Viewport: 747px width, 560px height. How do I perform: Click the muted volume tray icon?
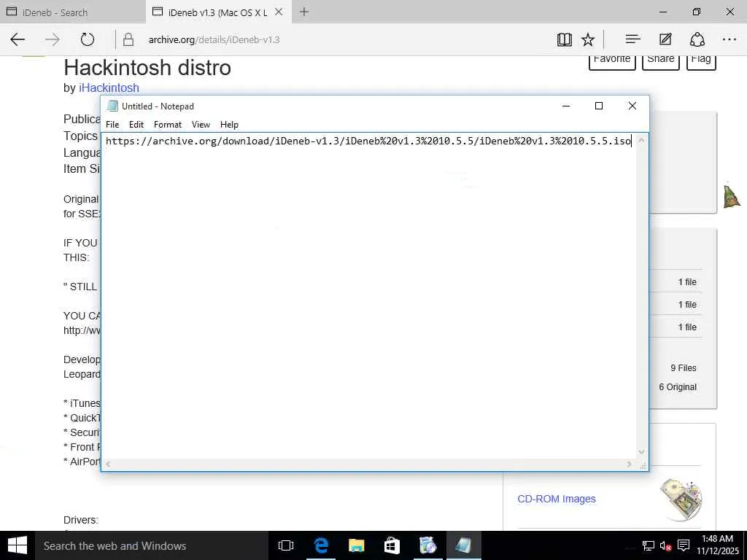pos(665,545)
